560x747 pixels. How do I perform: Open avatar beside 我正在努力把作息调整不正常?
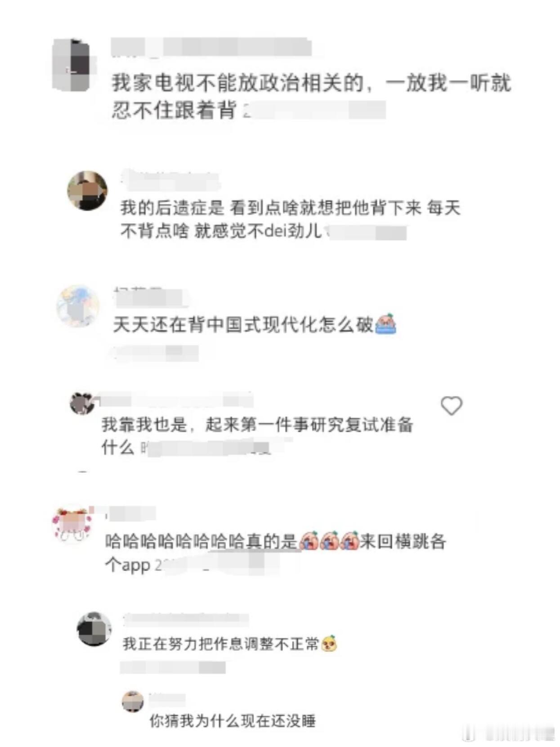94,629
